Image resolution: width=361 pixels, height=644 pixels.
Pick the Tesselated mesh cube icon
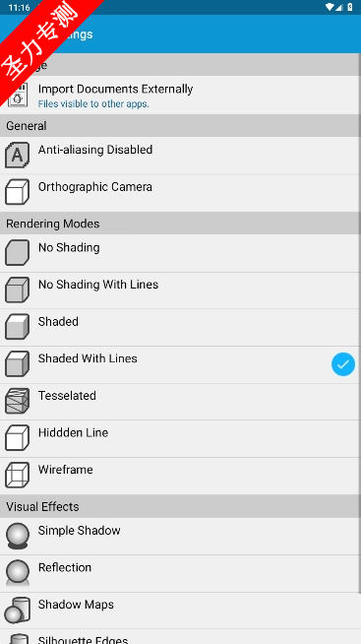pos(18,401)
